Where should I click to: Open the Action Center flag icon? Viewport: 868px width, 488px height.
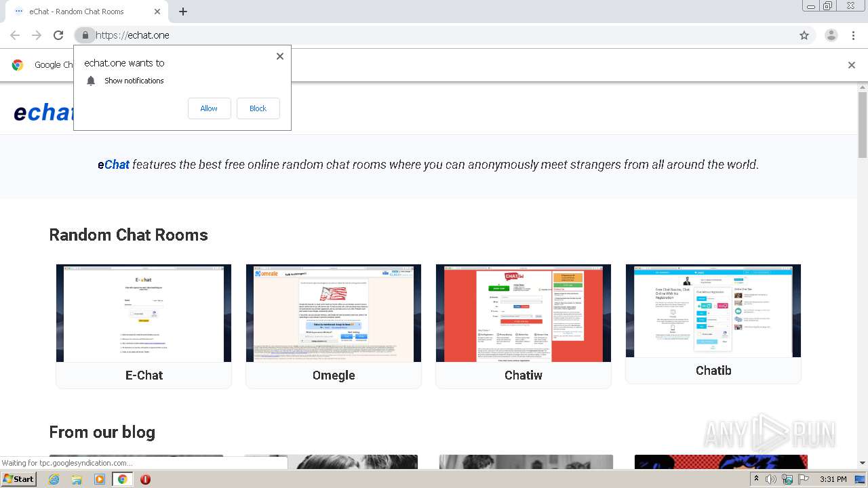pos(804,479)
